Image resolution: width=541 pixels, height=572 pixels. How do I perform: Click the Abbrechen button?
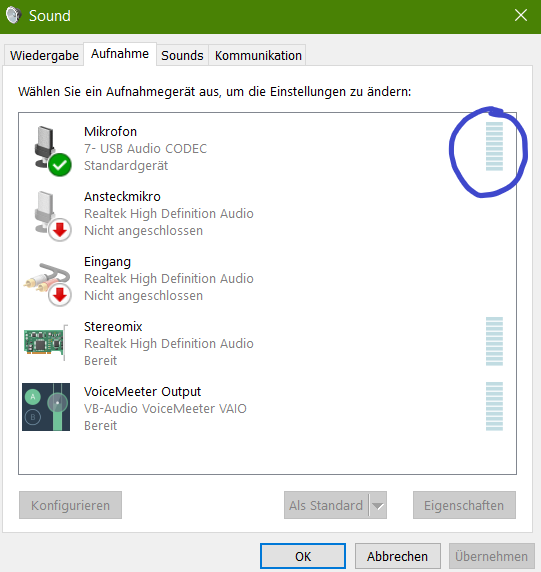click(x=398, y=556)
